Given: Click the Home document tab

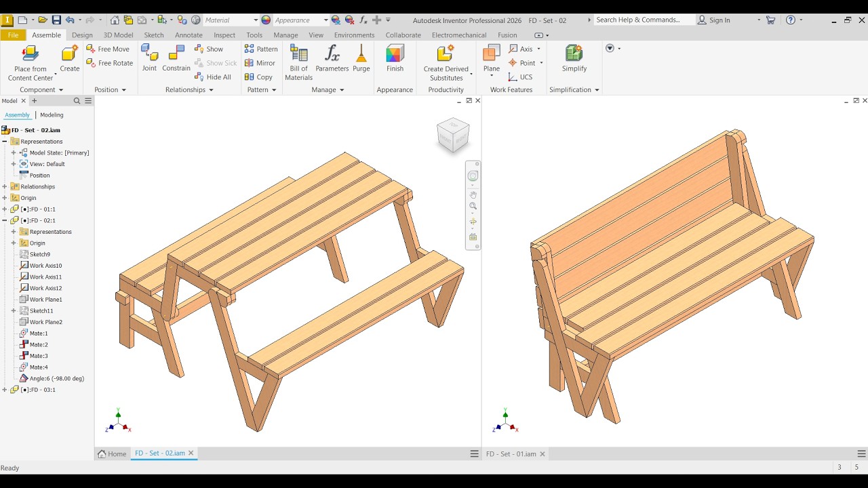Looking at the screenshot, I should tap(112, 454).
